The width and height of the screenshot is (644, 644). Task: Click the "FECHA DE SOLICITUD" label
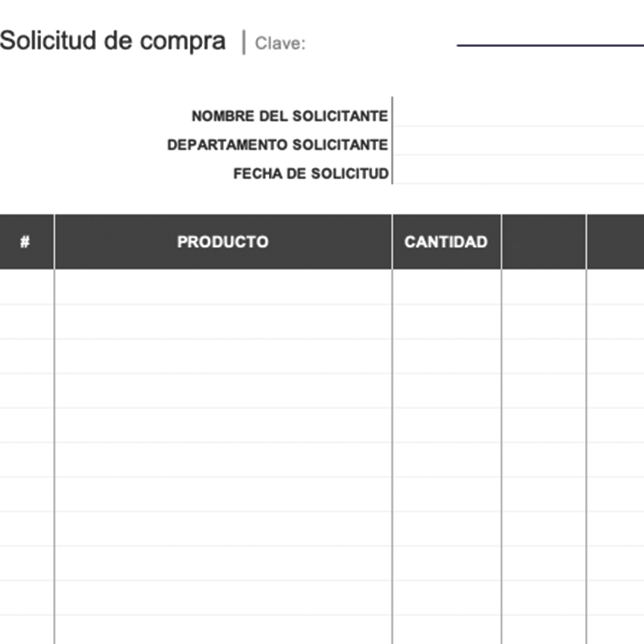311,174
